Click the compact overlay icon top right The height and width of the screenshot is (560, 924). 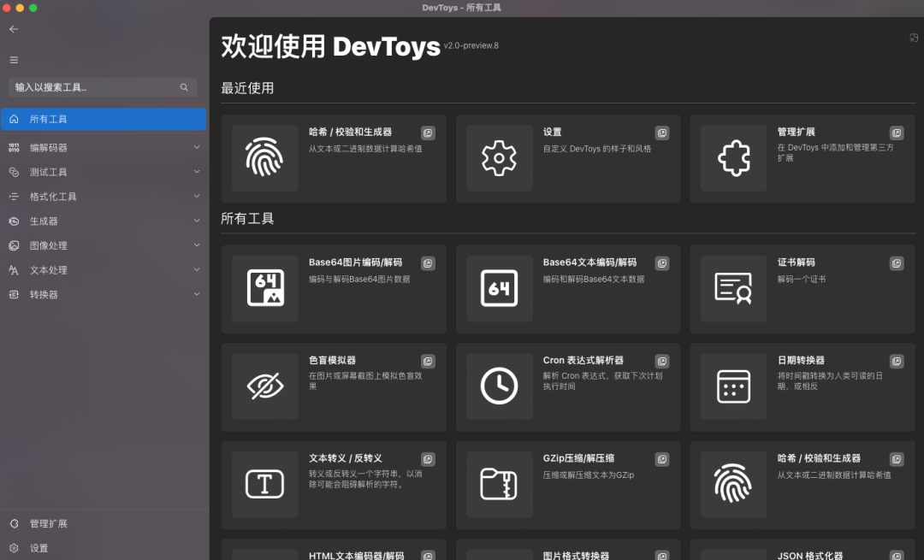coord(914,38)
